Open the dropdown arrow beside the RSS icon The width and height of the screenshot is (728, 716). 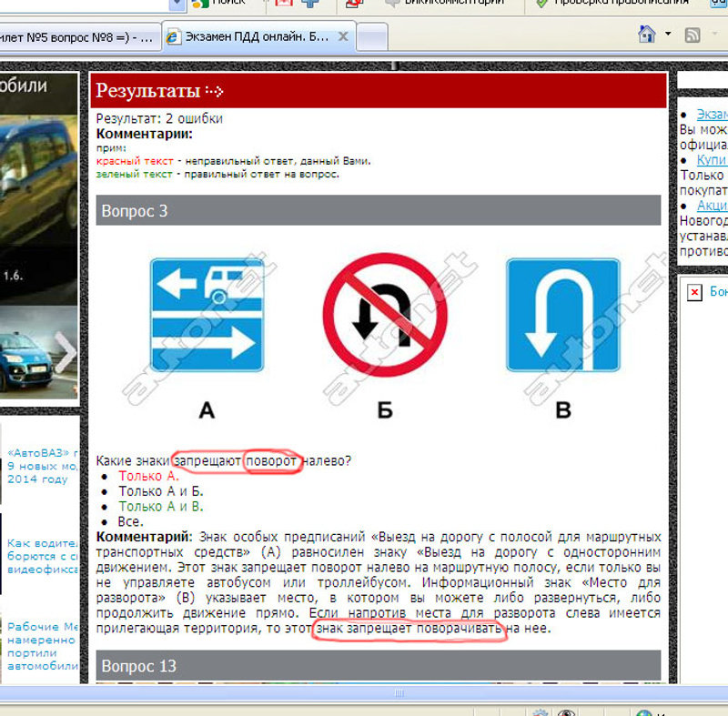pyautogui.click(x=714, y=34)
